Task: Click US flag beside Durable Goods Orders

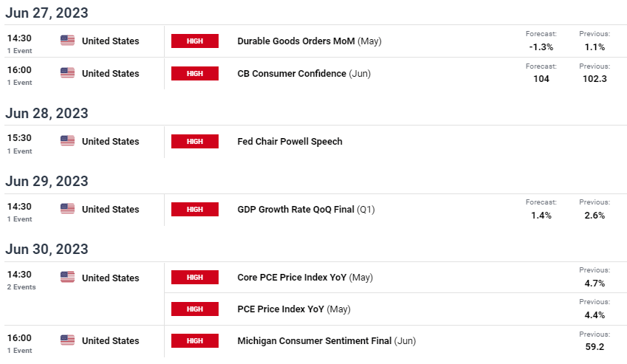Action: pyautogui.click(x=68, y=41)
